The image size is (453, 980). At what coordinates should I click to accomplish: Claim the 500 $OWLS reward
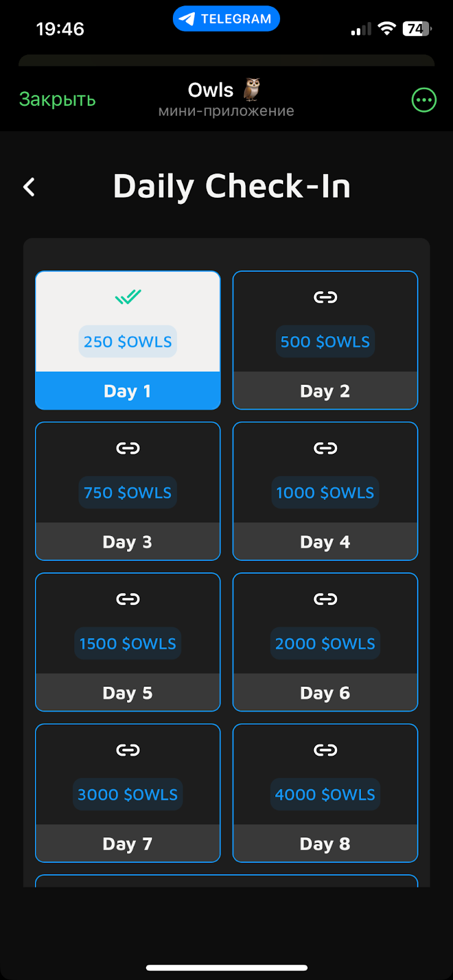click(325, 341)
